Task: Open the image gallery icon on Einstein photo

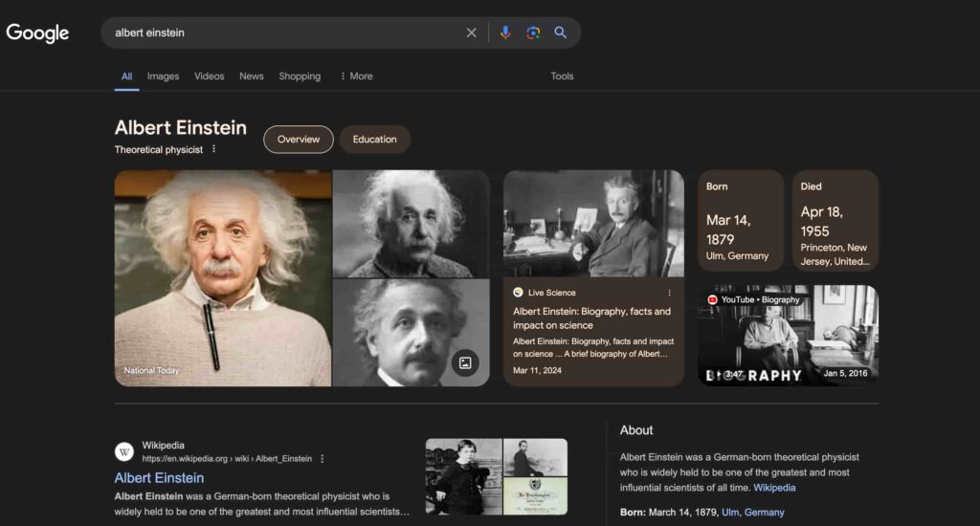Action: (x=465, y=362)
